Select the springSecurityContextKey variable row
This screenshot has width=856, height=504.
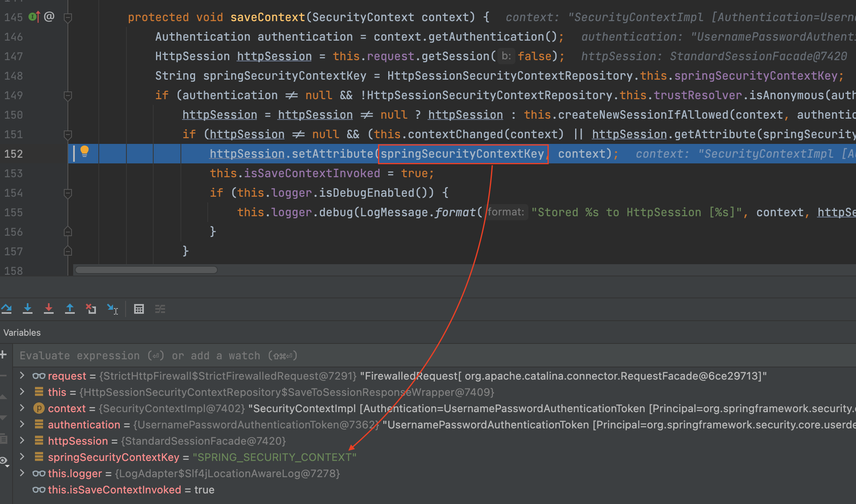click(x=114, y=457)
